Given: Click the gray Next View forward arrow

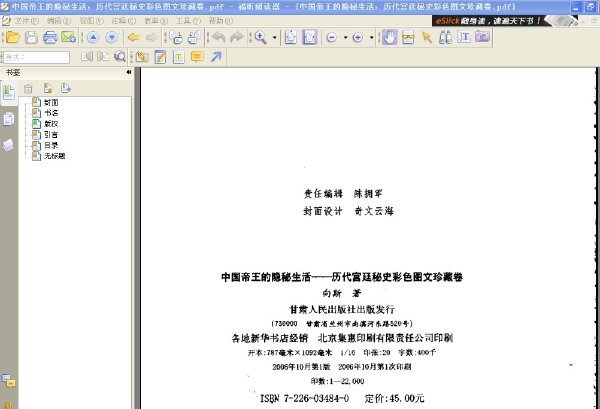Looking at the screenshot, I should (x=152, y=37).
